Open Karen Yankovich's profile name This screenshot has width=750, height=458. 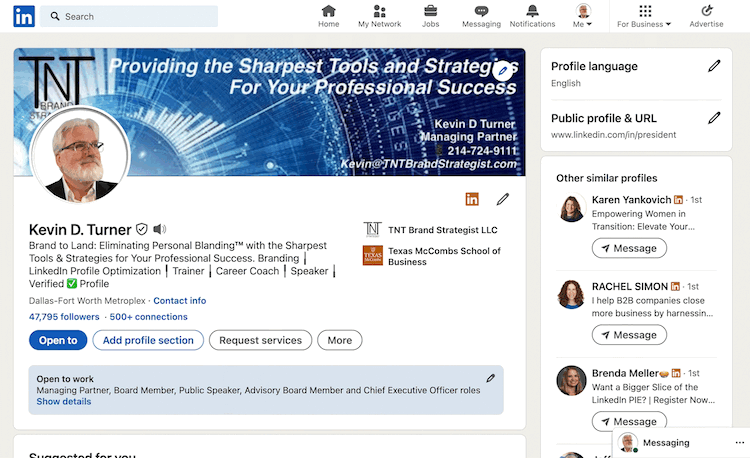pyautogui.click(x=631, y=200)
